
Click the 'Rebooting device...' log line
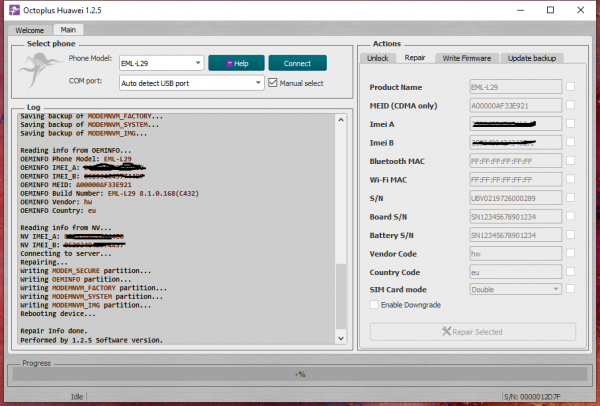click(58, 314)
